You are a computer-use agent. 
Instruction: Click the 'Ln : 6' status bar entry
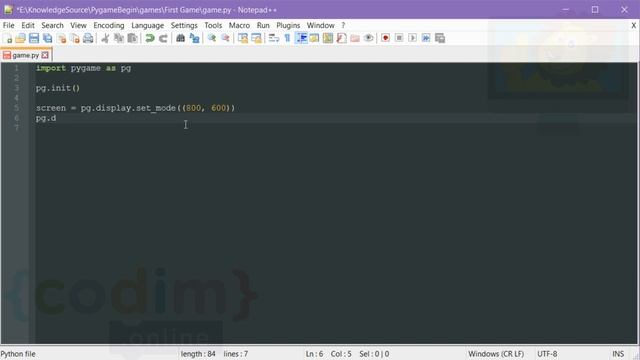click(314, 354)
